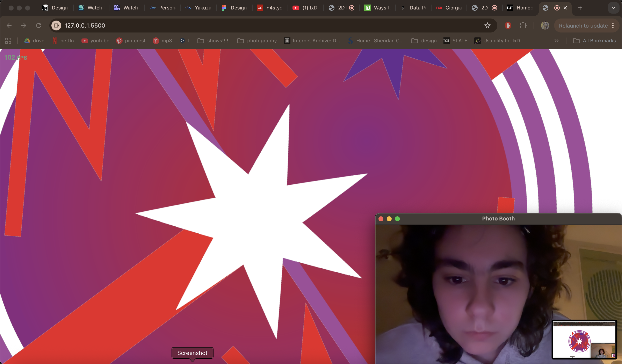The image size is (622, 364).
Task: Toggle the bookmark star for this page
Action: click(x=487, y=26)
